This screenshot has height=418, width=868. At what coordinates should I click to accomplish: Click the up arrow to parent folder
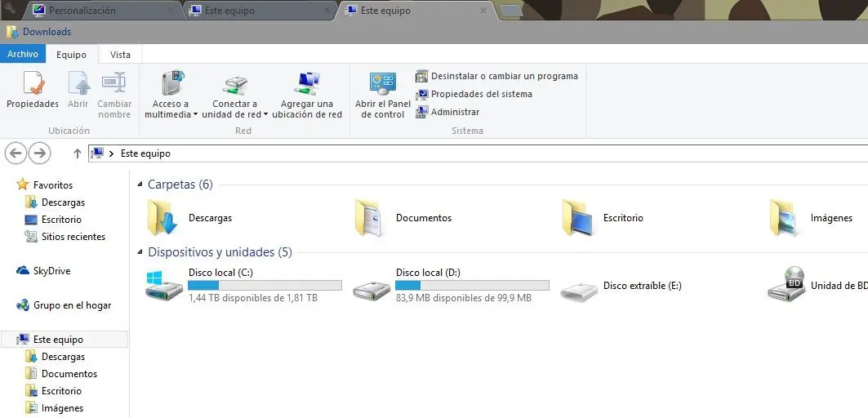tap(78, 153)
